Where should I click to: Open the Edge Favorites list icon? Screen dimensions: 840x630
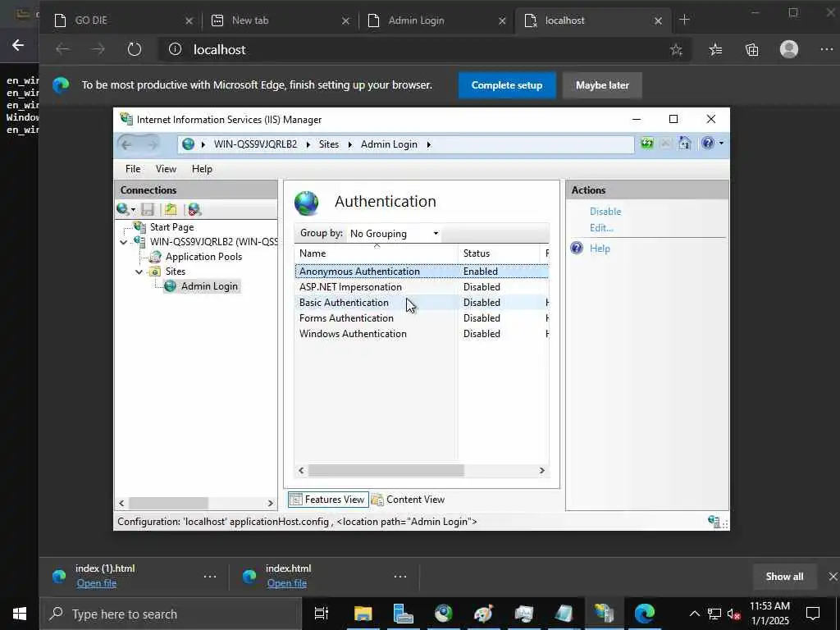(715, 50)
